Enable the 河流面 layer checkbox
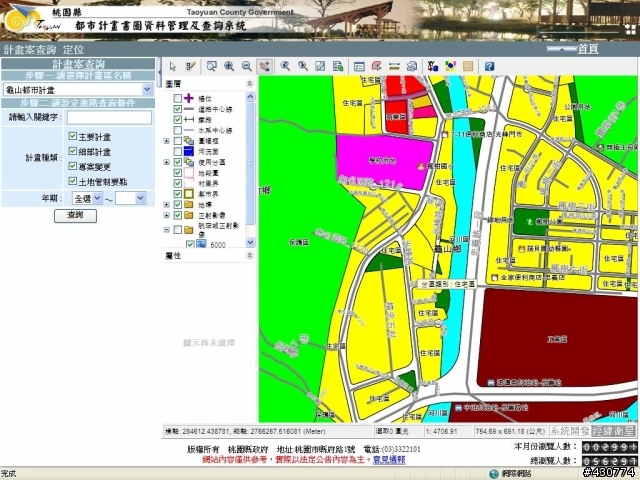 tap(178, 151)
